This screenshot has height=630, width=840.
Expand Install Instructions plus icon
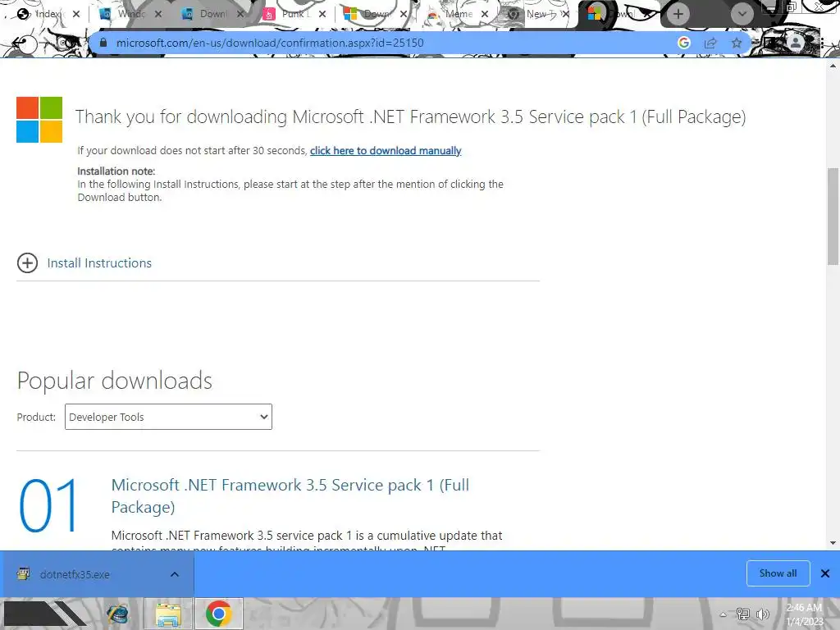click(x=27, y=263)
